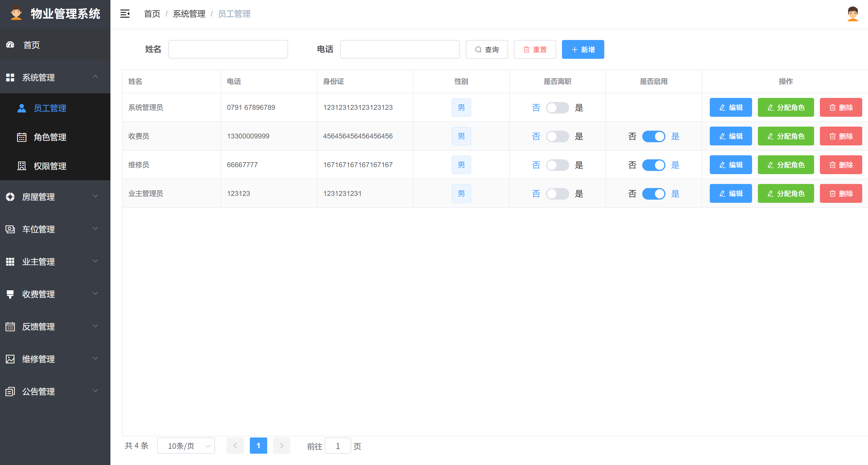Assign role for 业主管理员 row
Viewport: 868px width, 465px height.
[786, 194]
